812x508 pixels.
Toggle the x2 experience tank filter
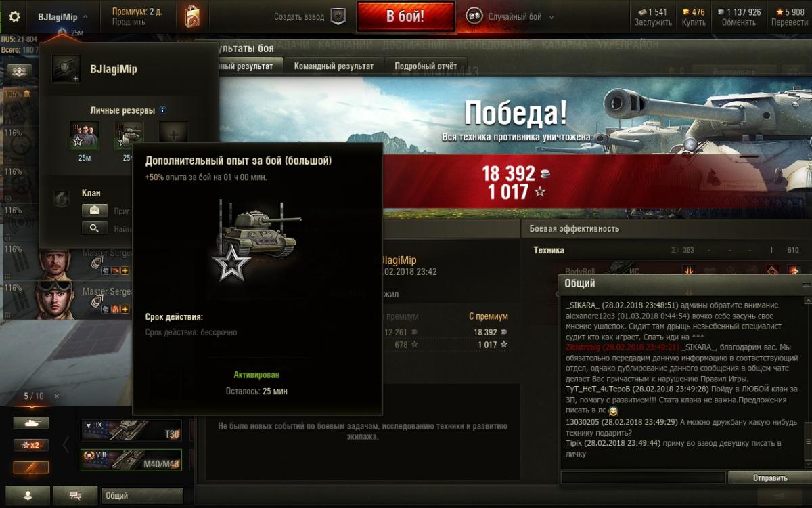point(31,445)
